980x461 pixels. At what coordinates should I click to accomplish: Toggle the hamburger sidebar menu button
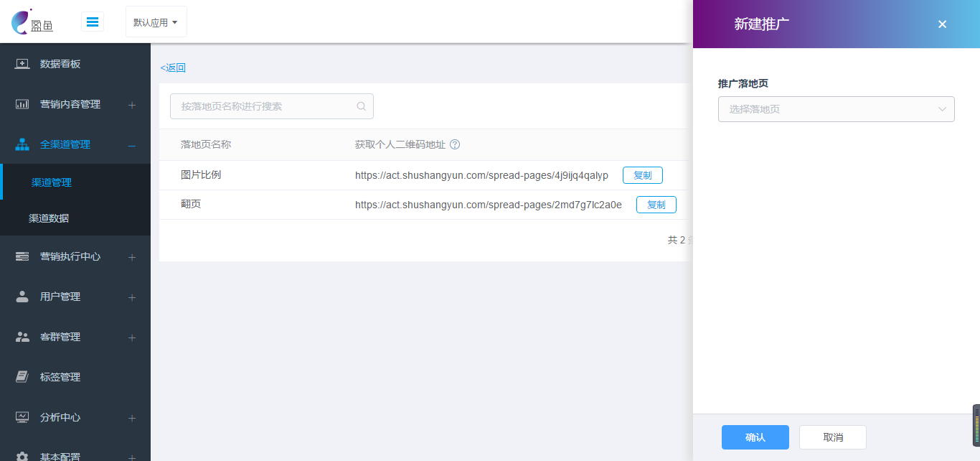click(x=93, y=22)
